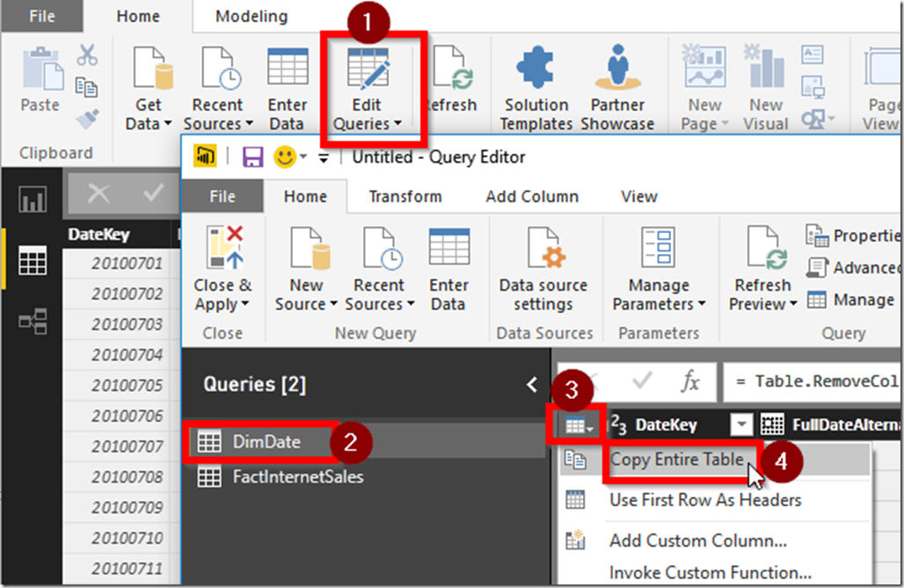Image resolution: width=904 pixels, height=588 pixels.
Task: Click the Copy icon in Clipboard group
Action: click(86, 87)
